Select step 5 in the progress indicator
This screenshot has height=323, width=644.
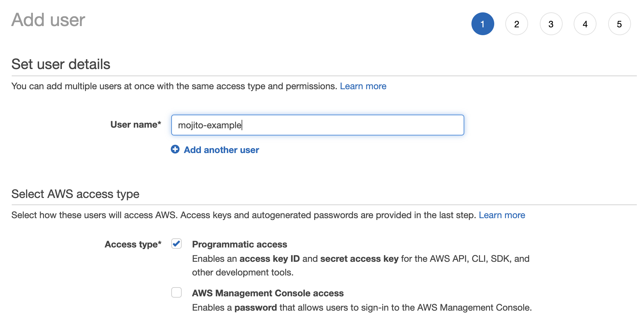click(619, 24)
